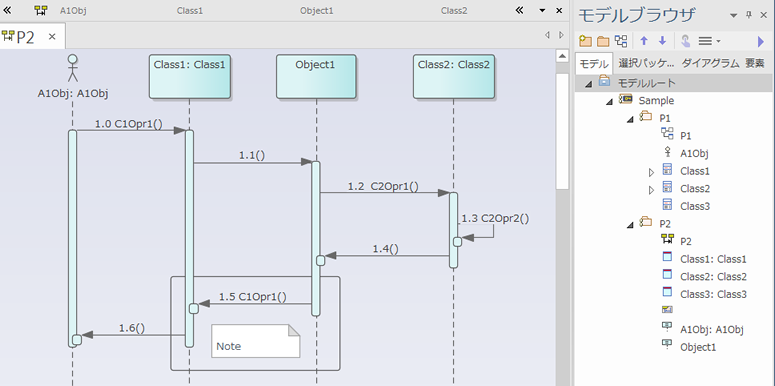Select the Object1 lifeline box in diagram

pyautogui.click(x=316, y=77)
